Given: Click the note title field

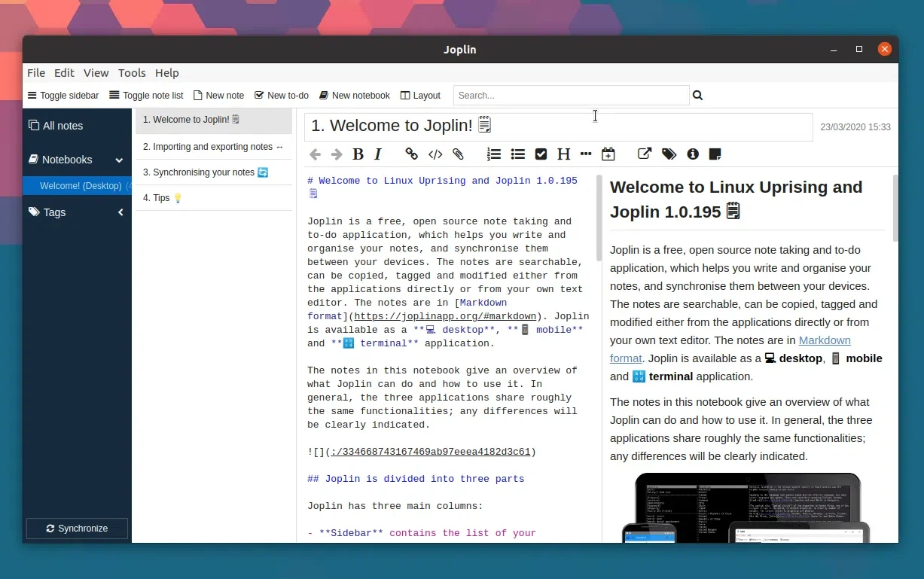Looking at the screenshot, I should pos(558,126).
